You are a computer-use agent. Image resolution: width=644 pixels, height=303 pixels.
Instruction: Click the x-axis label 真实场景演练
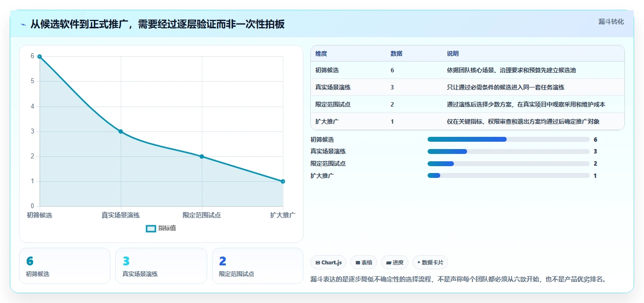[x=121, y=215]
